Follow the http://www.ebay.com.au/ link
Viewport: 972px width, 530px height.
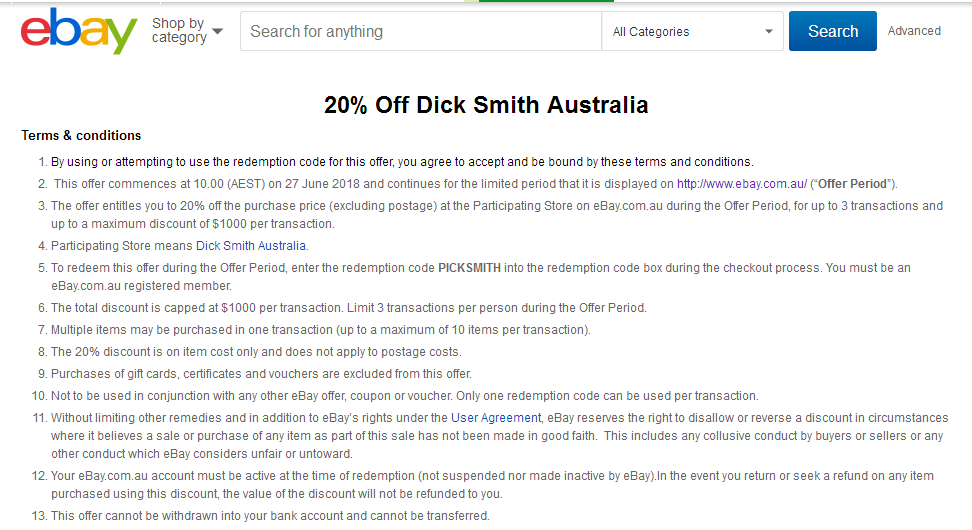[x=742, y=184]
